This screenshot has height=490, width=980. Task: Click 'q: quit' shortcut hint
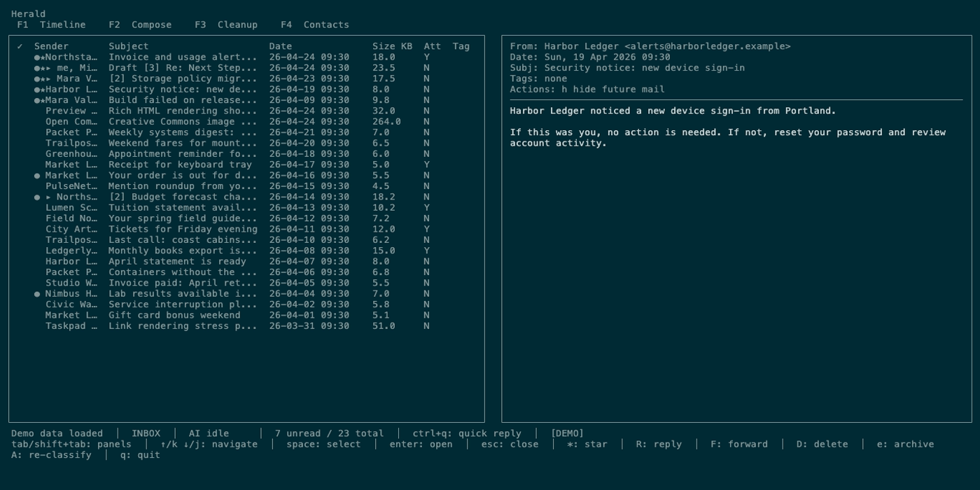click(x=140, y=455)
